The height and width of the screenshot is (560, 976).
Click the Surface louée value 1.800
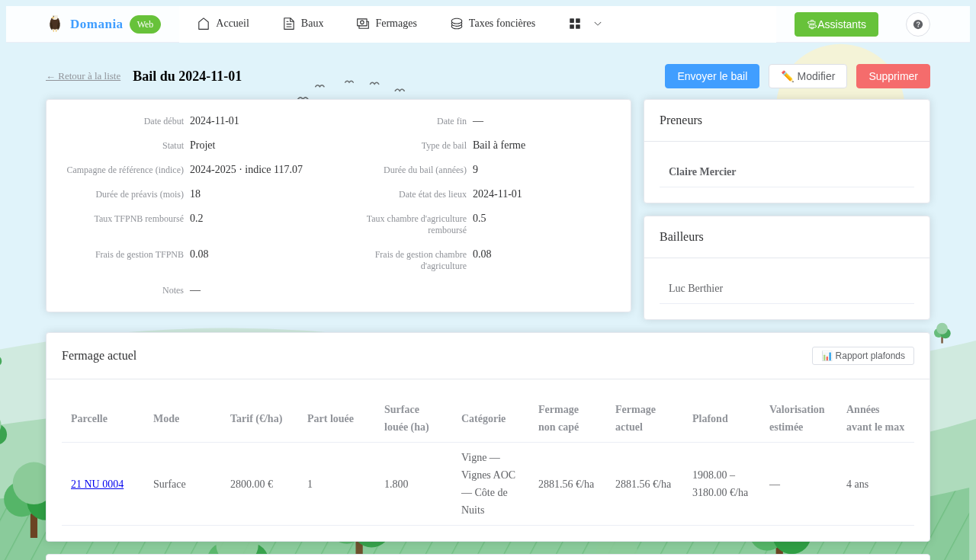[x=396, y=485]
